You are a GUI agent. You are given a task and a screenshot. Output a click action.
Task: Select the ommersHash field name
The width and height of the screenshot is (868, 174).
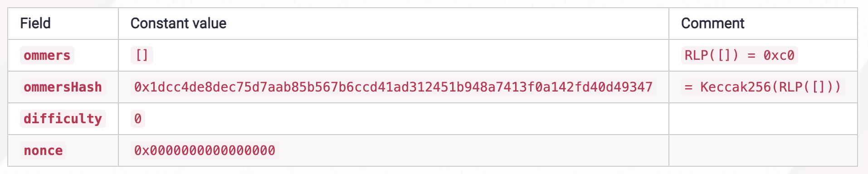(63, 87)
